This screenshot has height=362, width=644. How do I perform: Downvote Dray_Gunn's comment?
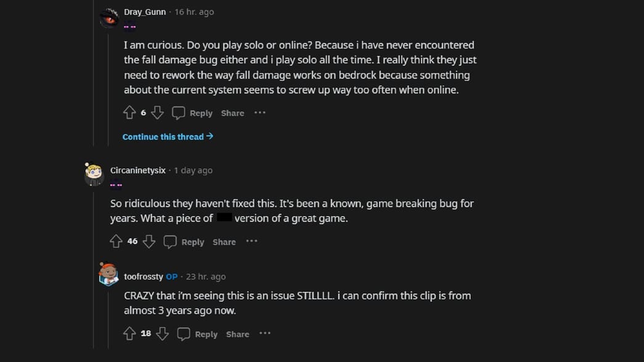(157, 113)
